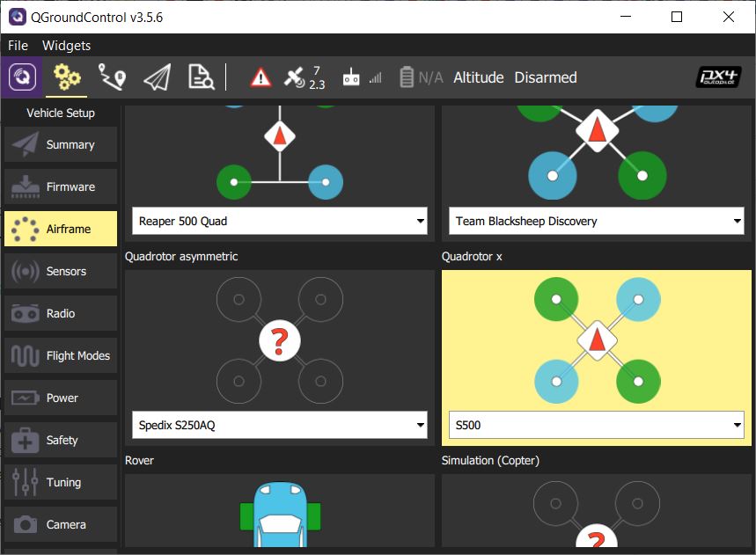Click the battery N/A readout
Screen dimensions: 756x555
pyautogui.click(x=430, y=77)
